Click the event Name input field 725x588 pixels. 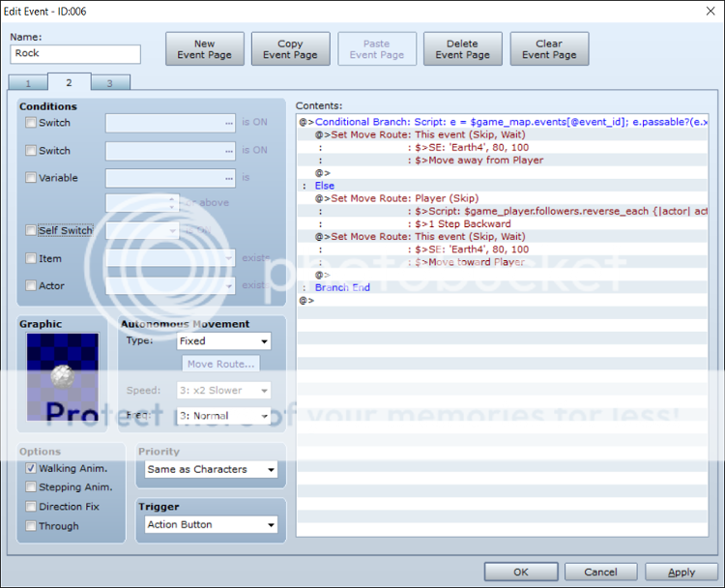75,54
